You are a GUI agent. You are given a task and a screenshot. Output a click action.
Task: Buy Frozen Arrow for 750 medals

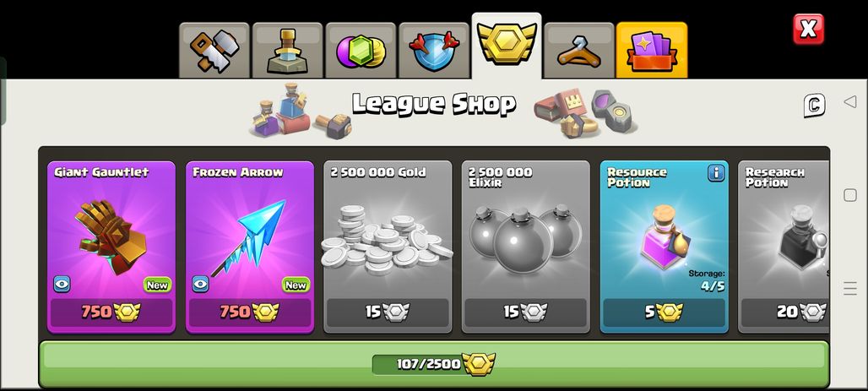point(250,312)
